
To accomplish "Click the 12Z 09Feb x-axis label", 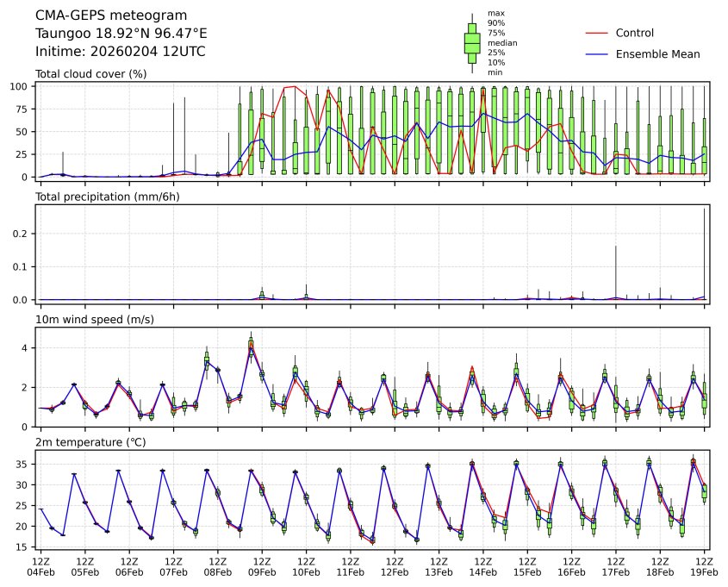I will click(x=261, y=566).
